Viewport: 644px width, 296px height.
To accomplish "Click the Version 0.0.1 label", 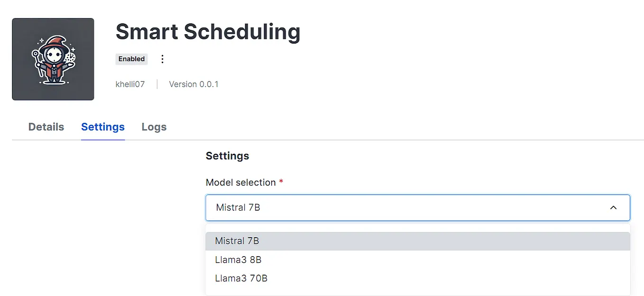I will coord(193,84).
